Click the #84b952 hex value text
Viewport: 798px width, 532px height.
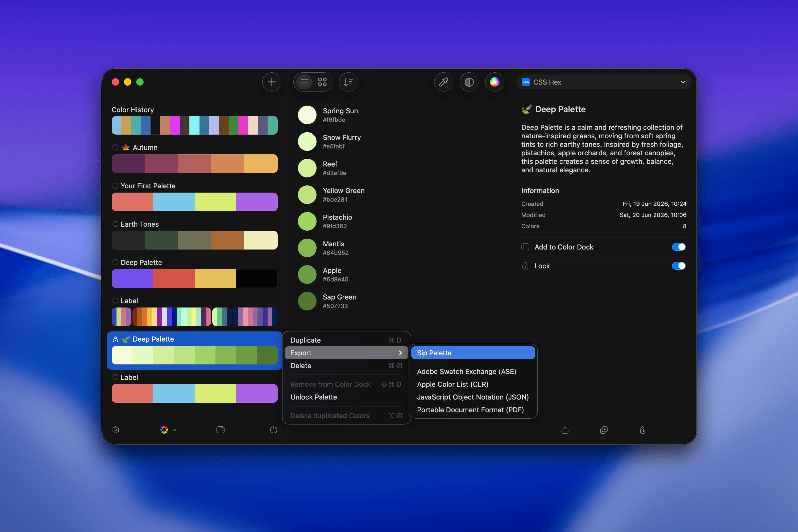click(x=335, y=253)
